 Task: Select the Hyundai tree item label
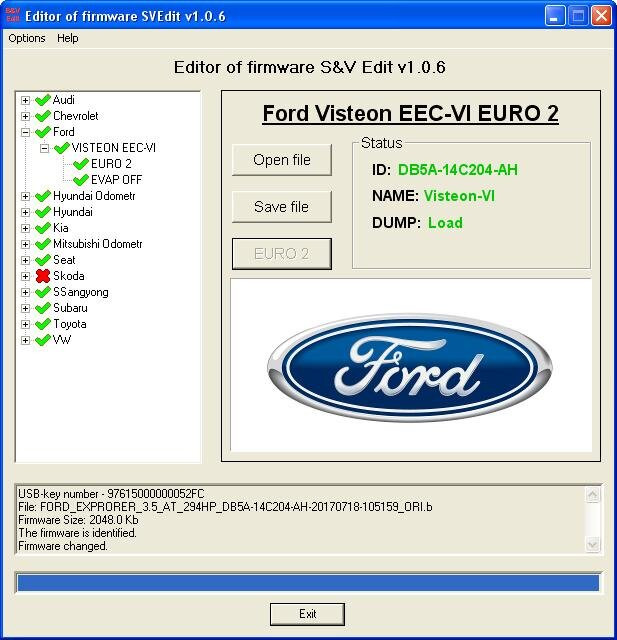click(73, 212)
